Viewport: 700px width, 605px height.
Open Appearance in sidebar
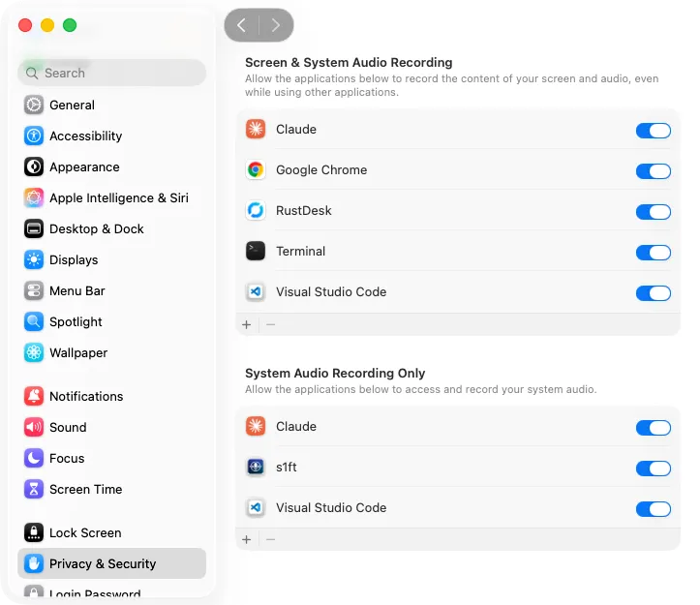tap(111, 167)
